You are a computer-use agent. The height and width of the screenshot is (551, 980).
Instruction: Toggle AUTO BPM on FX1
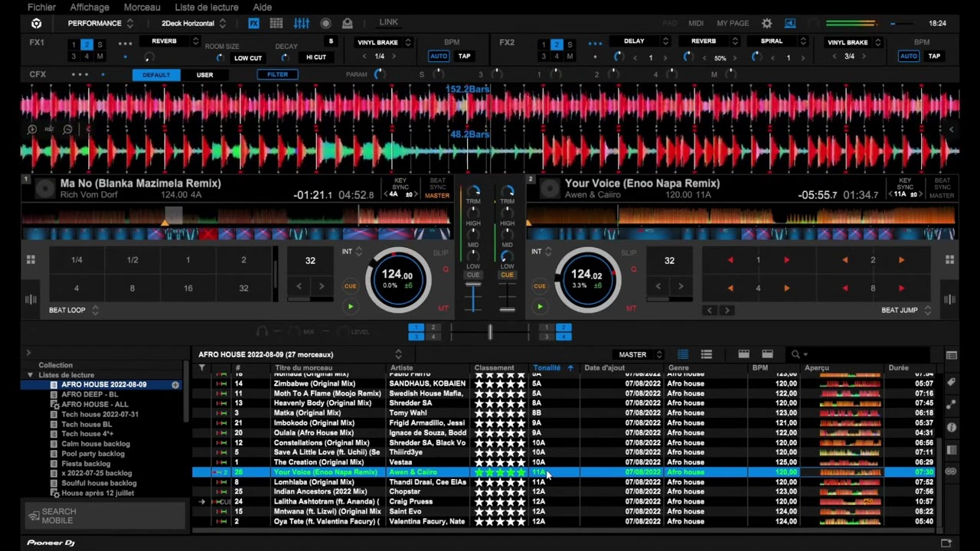[x=439, y=56]
